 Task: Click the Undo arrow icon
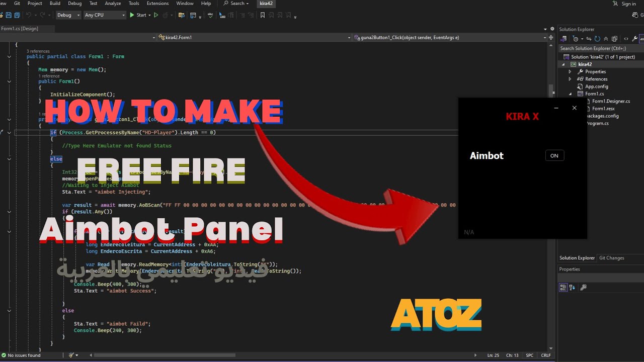(29, 15)
